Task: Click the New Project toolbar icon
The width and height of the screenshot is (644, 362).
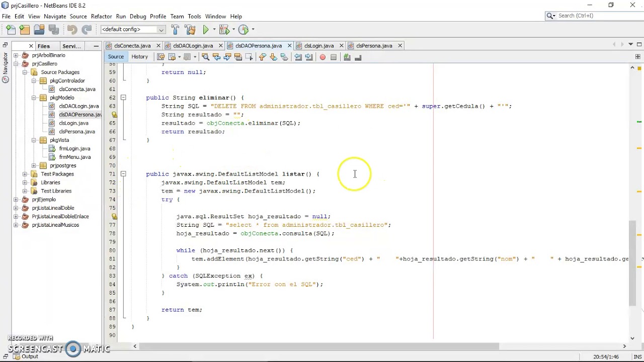Action: 25,30
